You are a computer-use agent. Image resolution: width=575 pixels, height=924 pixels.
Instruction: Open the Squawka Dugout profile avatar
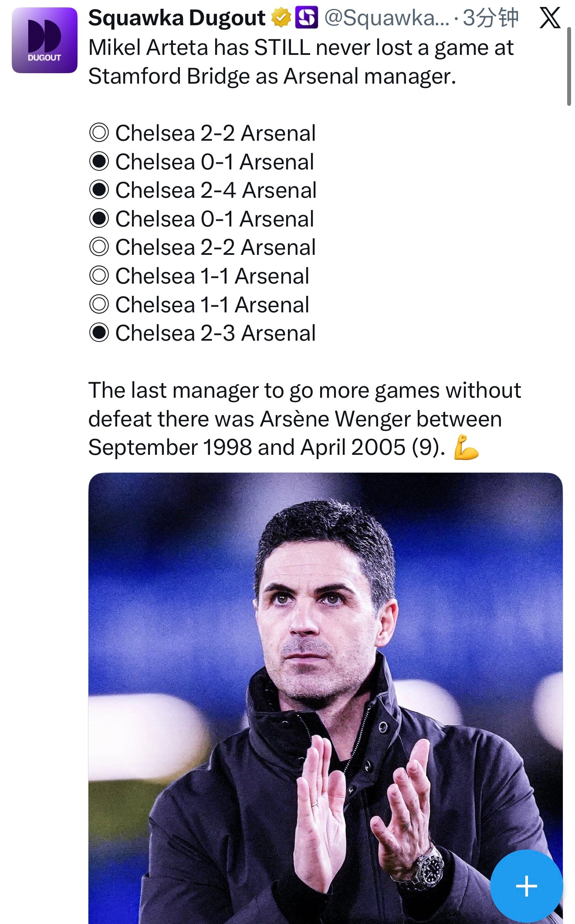(44, 40)
